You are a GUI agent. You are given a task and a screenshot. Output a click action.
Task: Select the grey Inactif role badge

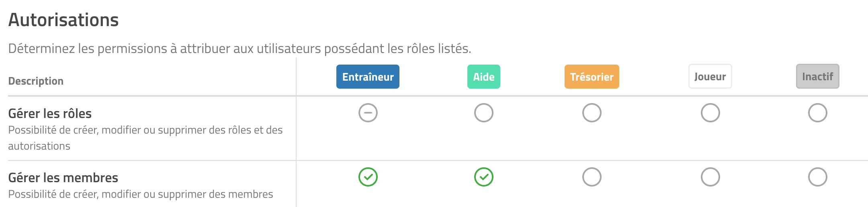[x=818, y=76]
